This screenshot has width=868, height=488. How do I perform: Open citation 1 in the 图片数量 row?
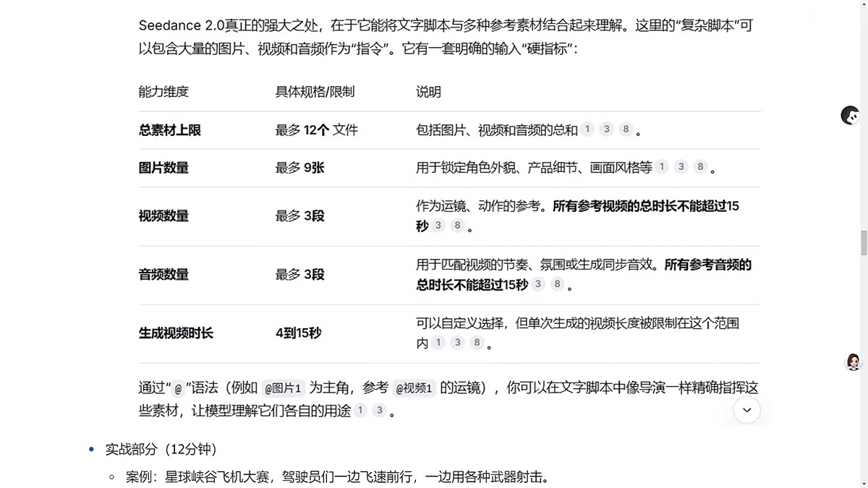[662, 168]
